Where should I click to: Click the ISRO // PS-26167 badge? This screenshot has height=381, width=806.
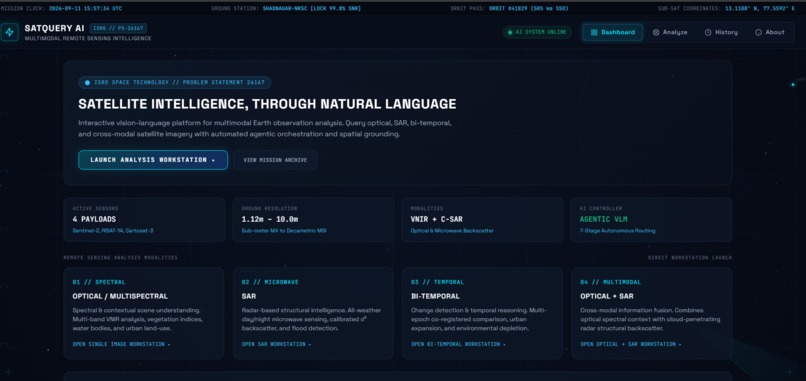[x=118, y=28]
